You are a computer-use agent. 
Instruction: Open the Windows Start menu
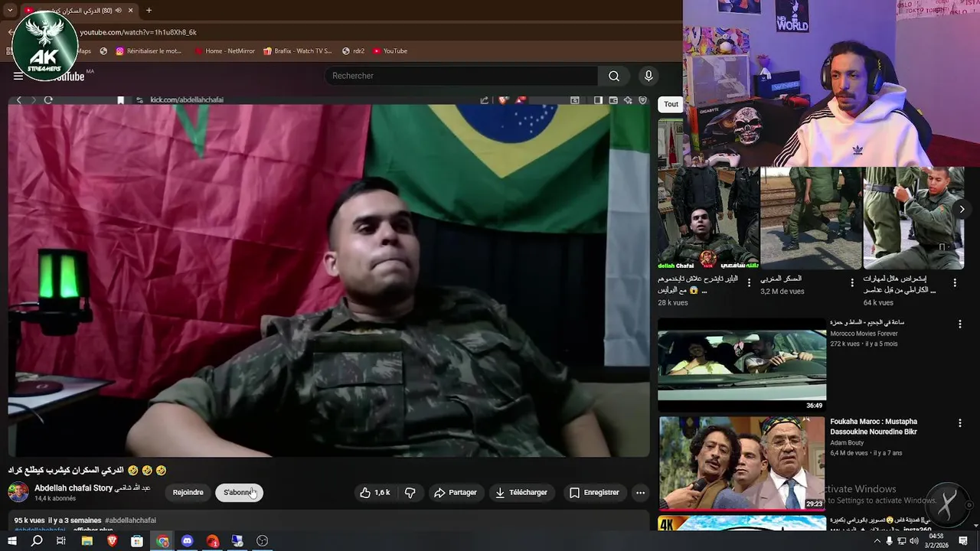point(11,541)
